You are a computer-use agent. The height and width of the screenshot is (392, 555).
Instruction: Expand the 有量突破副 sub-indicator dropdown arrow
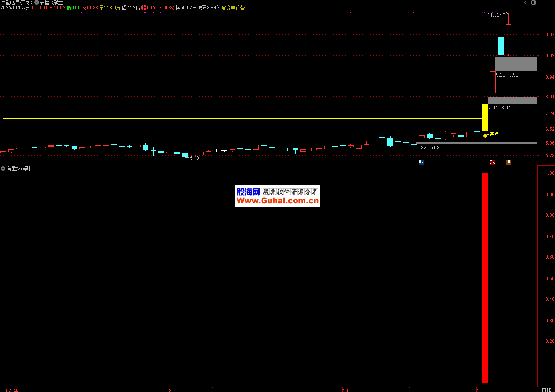coord(3,168)
